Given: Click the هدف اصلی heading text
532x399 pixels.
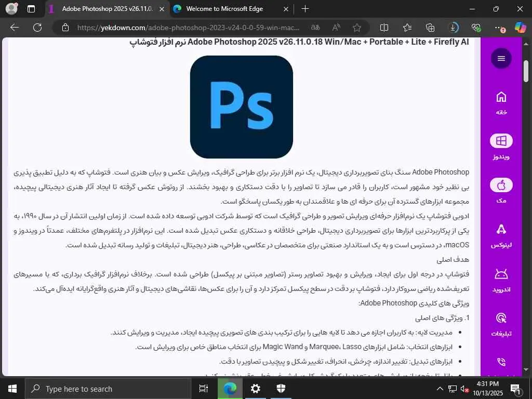Looking at the screenshot, I should pyautogui.click(x=453, y=260).
